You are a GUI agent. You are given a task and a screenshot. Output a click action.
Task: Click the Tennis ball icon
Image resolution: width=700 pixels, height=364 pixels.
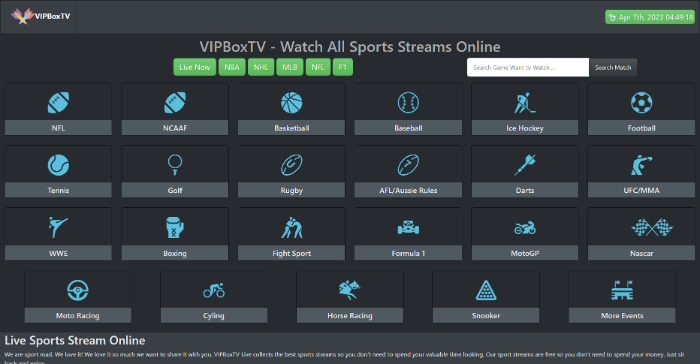(58, 165)
